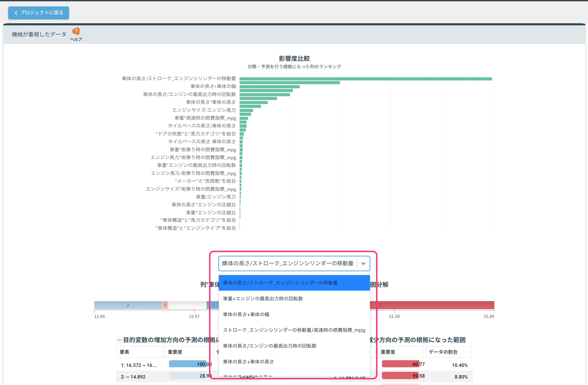This screenshot has width=588, height=385.
Task: Click the 要素 column header
Action: click(x=140, y=352)
